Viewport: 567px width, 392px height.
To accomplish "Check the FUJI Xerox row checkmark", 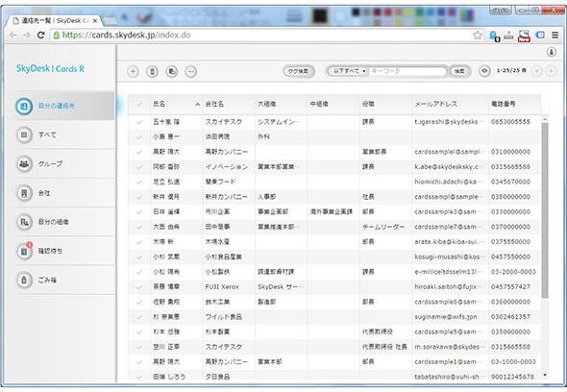I will 138,287.
